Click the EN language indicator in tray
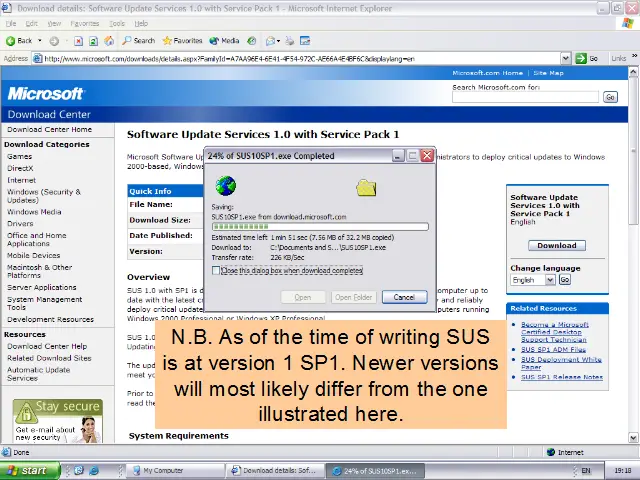The image size is (640, 480). [586, 471]
